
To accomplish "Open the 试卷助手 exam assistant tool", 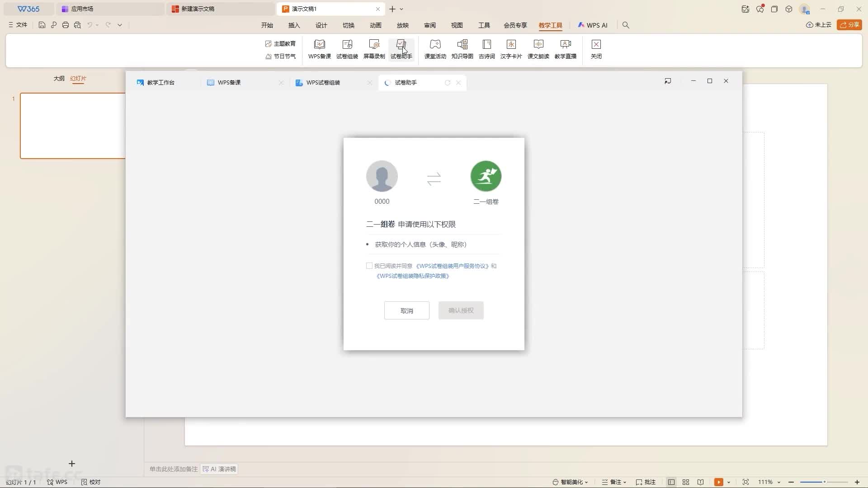I will pos(401,49).
